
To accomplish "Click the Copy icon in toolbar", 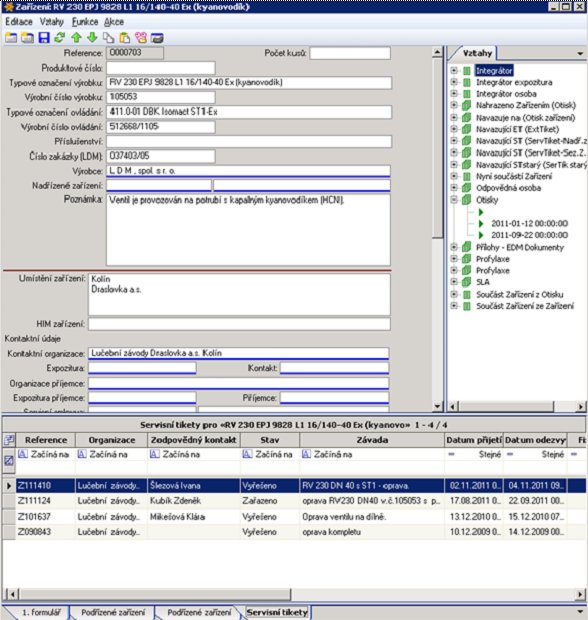I will (x=108, y=38).
